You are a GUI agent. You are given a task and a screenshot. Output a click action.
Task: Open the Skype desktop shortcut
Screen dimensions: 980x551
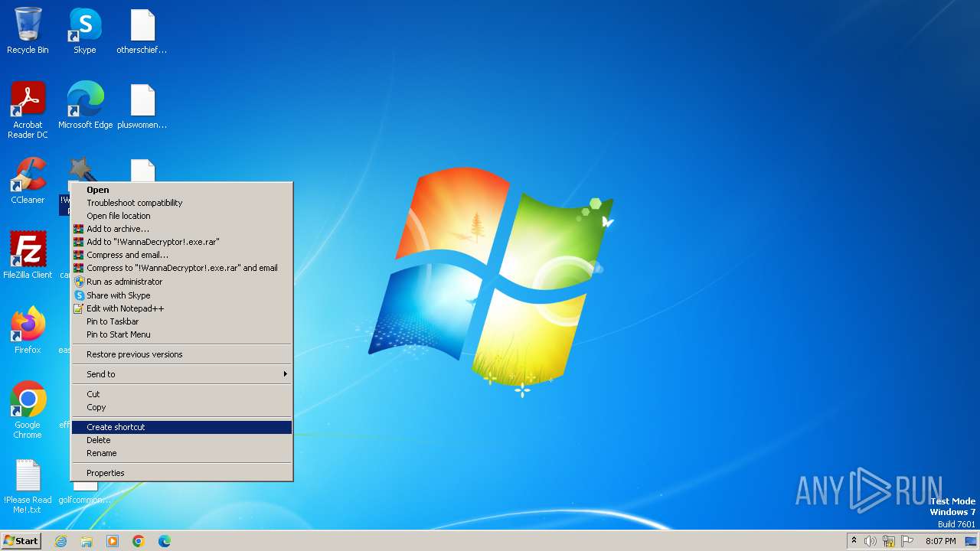click(x=85, y=31)
